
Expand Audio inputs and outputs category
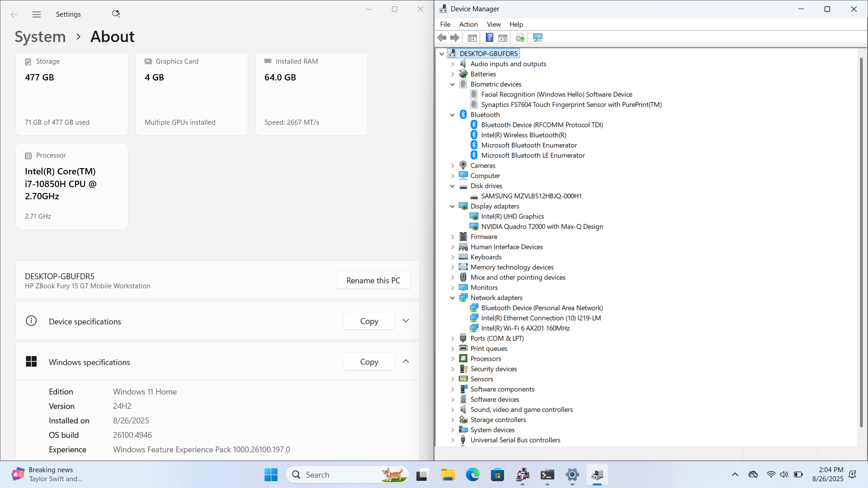(x=453, y=64)
